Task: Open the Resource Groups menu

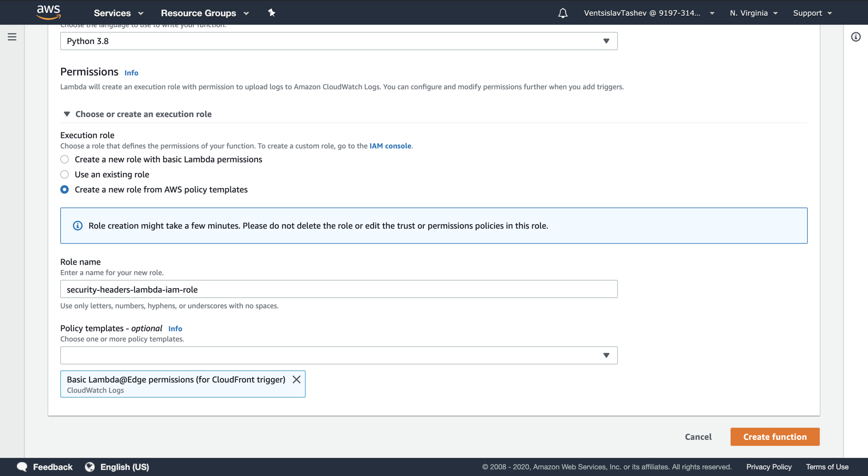Action: pos(205,13)
